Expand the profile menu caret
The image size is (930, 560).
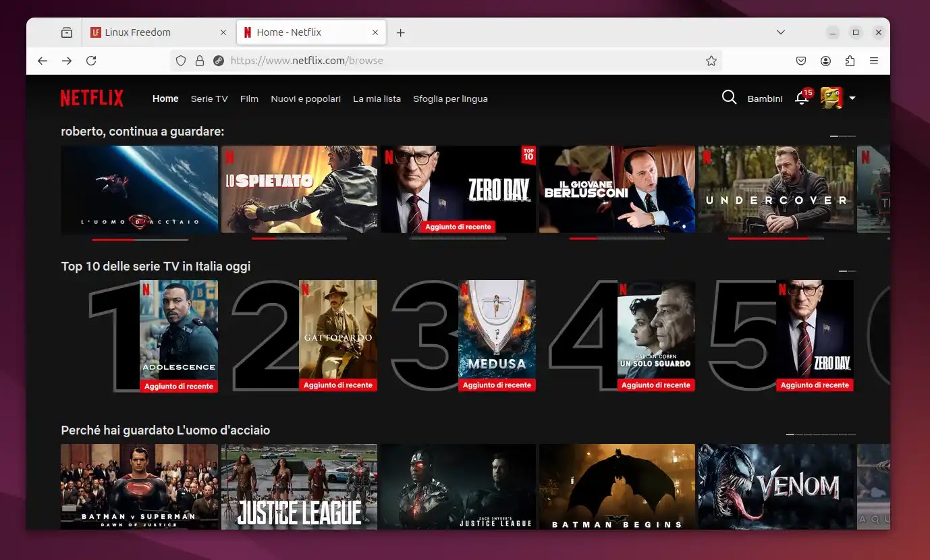coord(852,99)
